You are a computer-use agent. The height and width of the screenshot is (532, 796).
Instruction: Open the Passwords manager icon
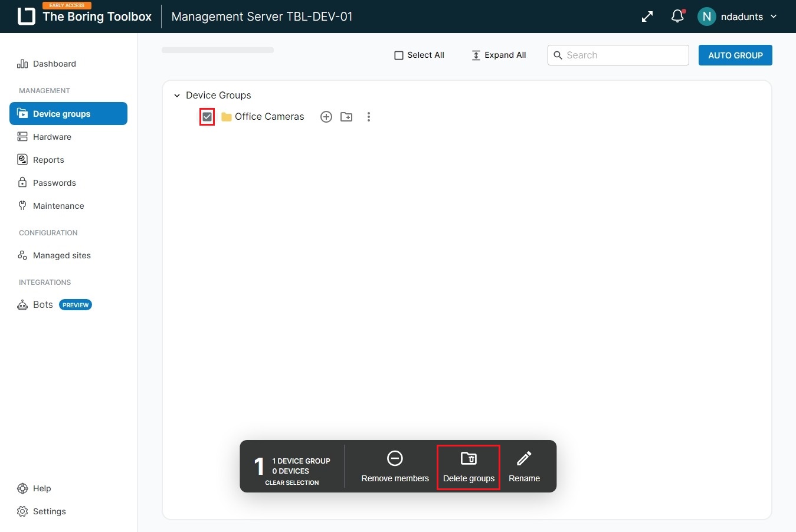22,182
